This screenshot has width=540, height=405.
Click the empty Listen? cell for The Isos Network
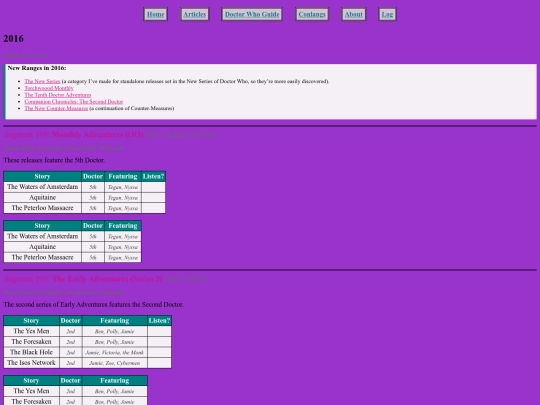coord(159,363)
